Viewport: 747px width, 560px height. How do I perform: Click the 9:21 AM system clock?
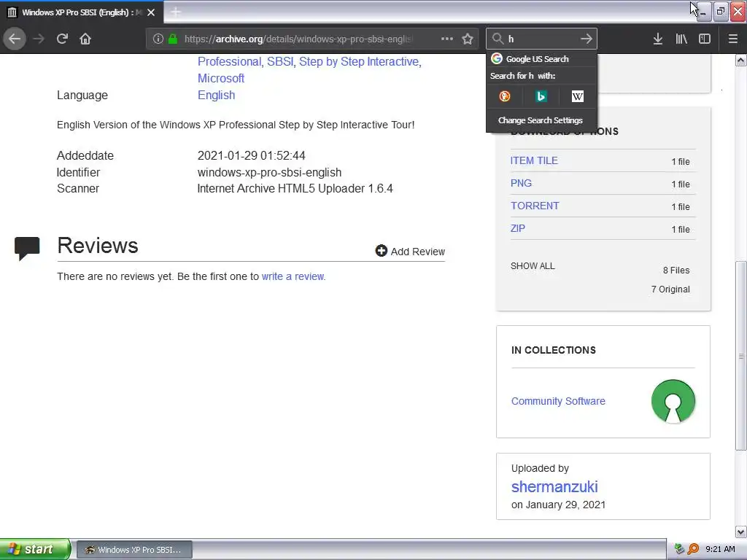coord(720,549)
